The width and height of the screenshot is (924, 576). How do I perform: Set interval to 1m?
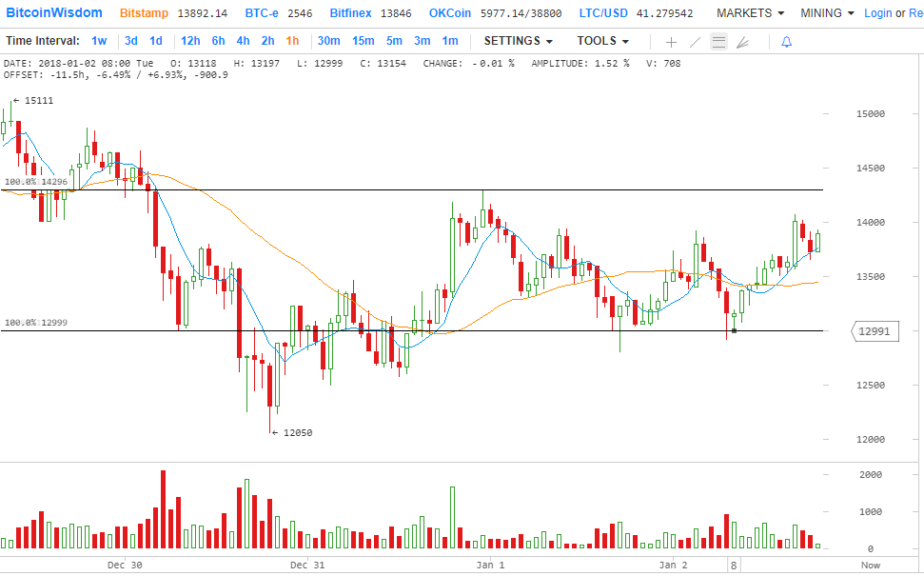(x=450, y=41)
